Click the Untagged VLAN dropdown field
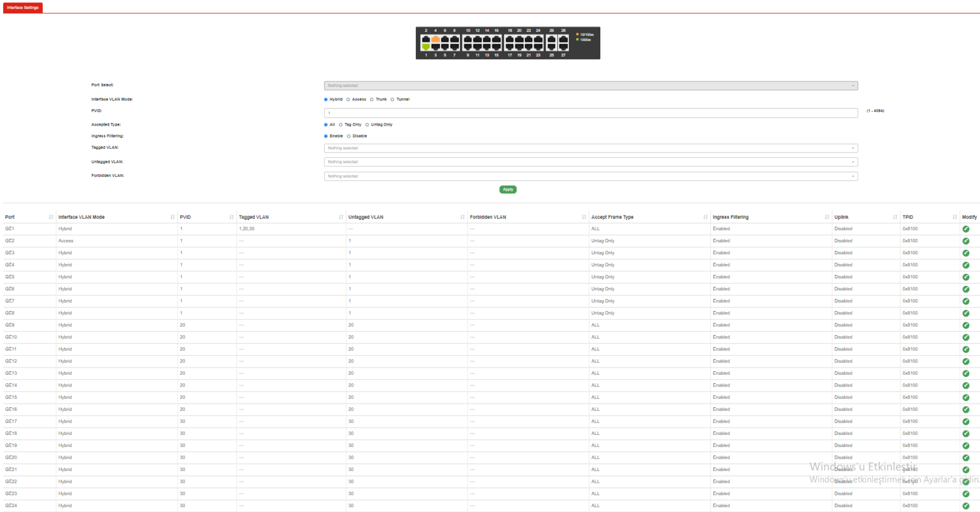This screenshot has height=512, width=980. click(590, 162)
